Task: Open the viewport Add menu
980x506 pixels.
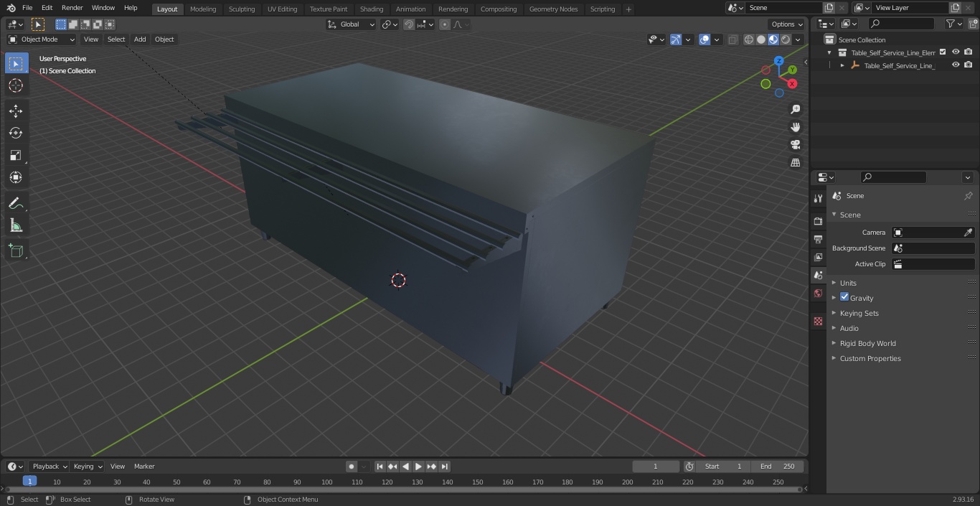Action: coord(140,39)
